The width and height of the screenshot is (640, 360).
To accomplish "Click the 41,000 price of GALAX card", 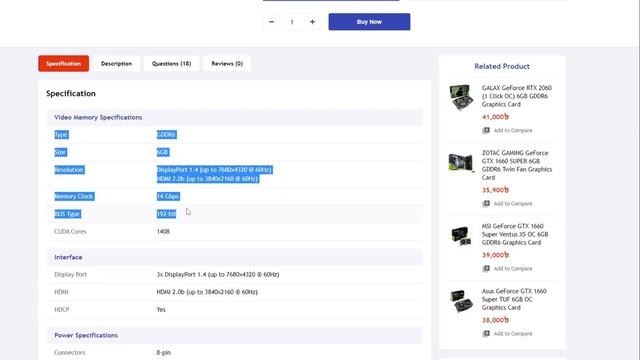I will click(495, 117).
